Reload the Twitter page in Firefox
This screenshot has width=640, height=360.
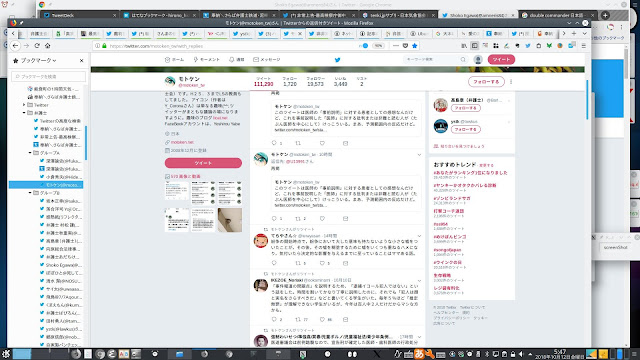[x=37, y=46]
